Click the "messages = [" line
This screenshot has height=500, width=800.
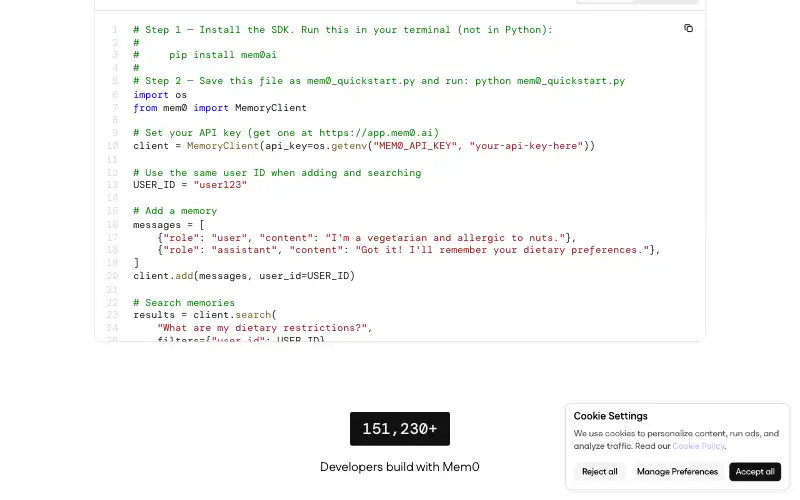click(x=168, y=225)
